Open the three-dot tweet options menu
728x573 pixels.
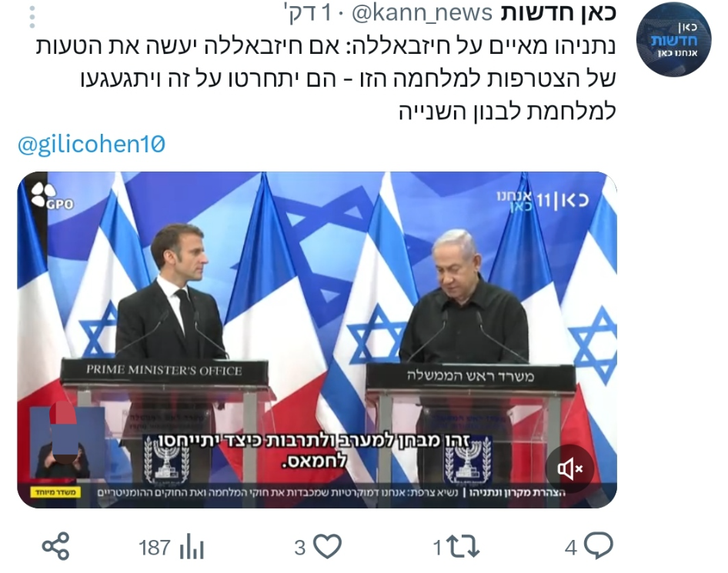tap(32, 18)
